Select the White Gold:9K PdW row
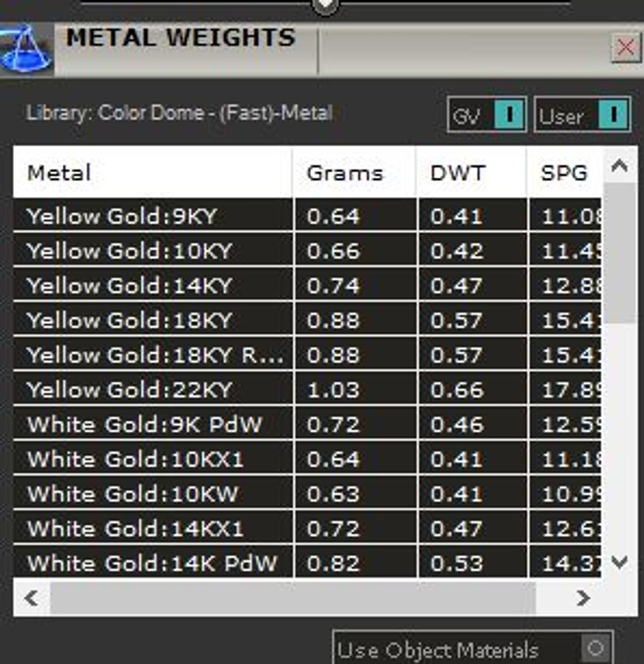The width and height of the screenshot is (644, 664). (307, 424)
